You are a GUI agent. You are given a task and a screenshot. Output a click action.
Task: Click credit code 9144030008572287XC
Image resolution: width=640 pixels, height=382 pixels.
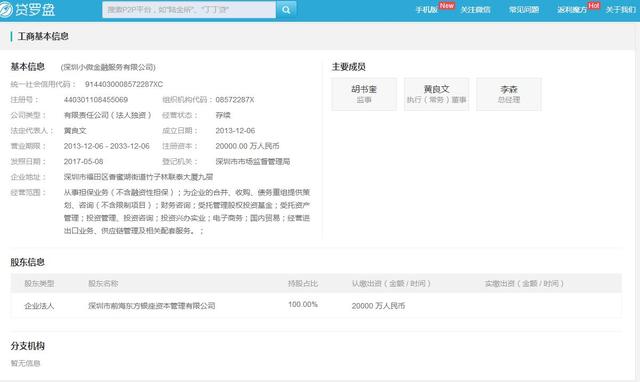coord(124,84)
